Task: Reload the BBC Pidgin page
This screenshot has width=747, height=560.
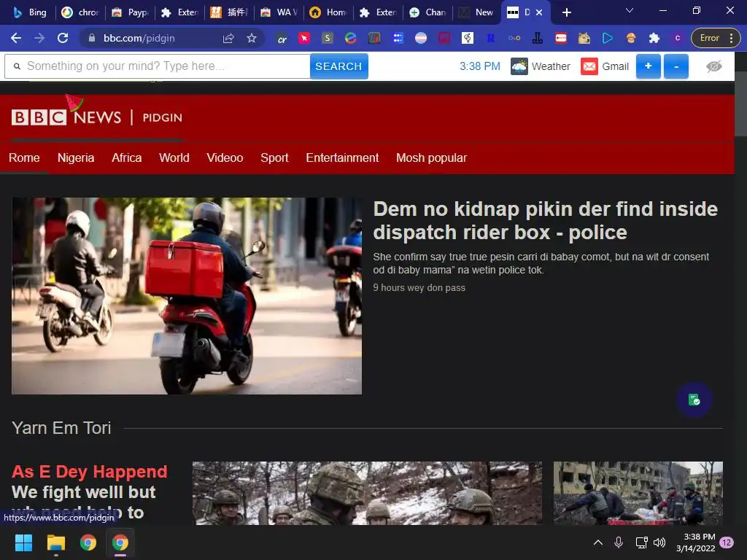Action: tap(63, 38)
